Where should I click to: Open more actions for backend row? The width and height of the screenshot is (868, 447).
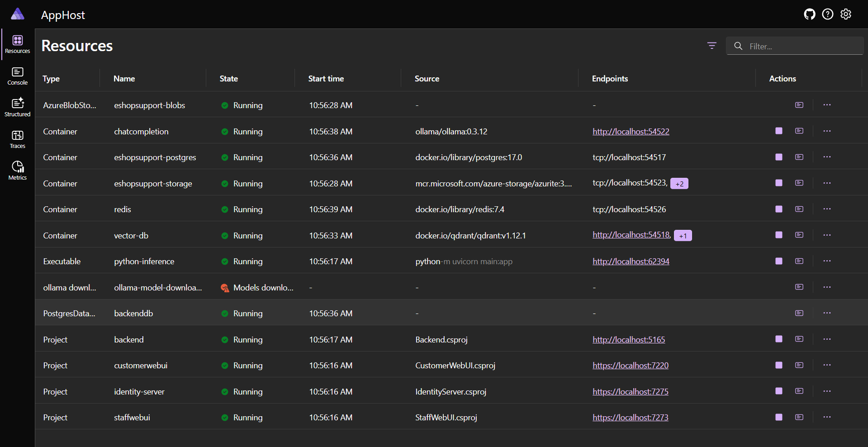[x=827, y=339]
